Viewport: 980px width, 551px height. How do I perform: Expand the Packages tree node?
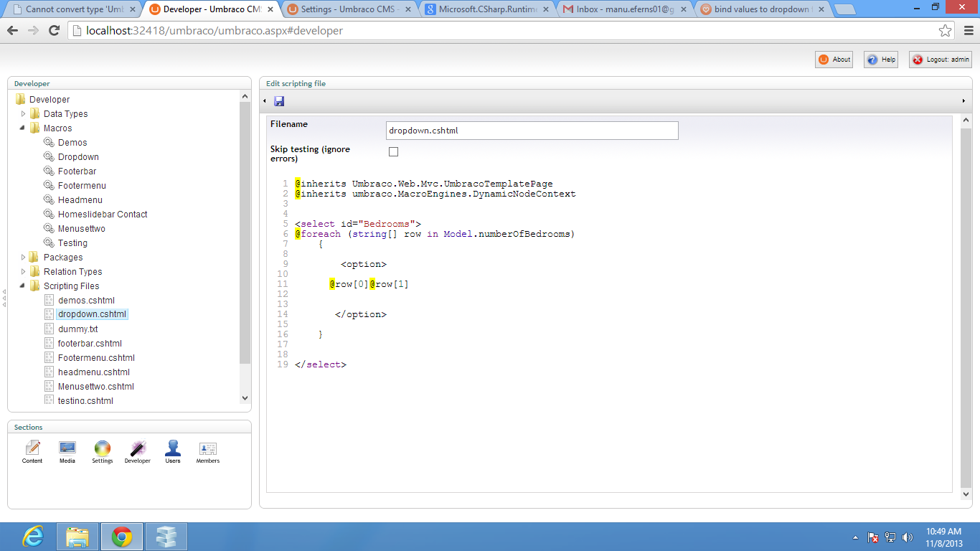23,257
